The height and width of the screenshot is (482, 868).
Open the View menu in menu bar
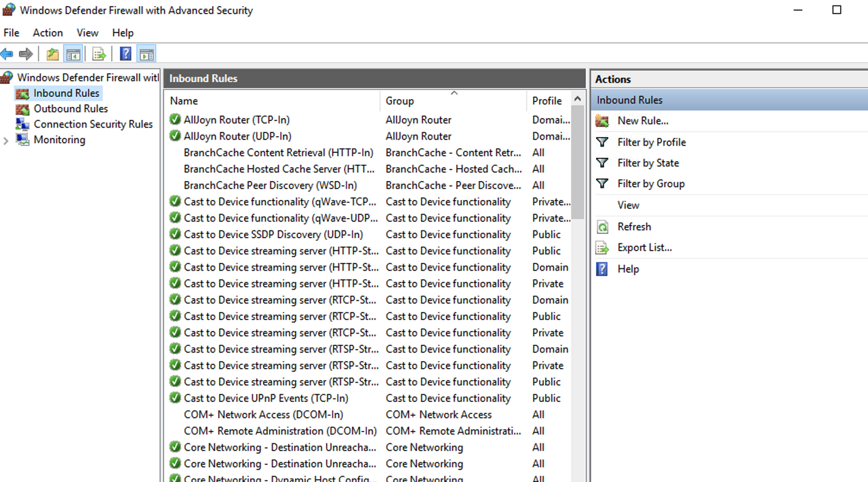pos(87,33)
